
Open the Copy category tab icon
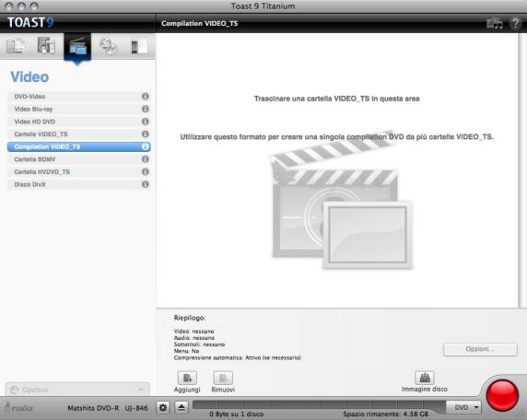coord(108,46)
